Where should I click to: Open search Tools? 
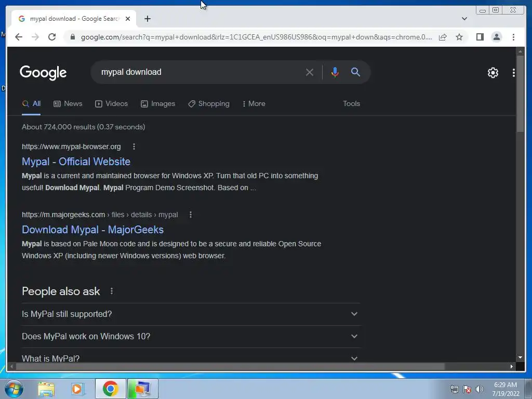tap(351, 104)
